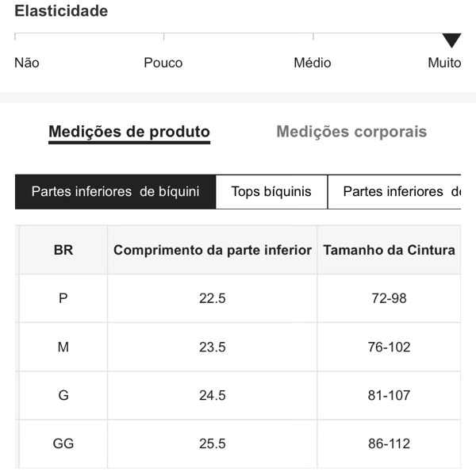
Task: Select size GG row label
Action: tap(63, 443)
